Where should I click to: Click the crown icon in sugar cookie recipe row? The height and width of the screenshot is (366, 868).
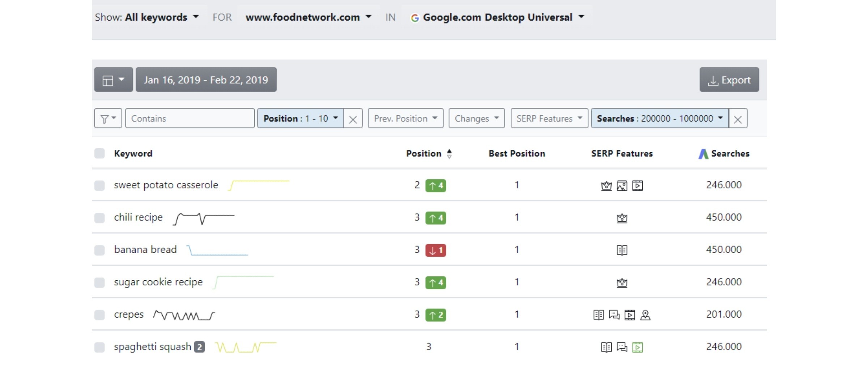[x=622, y=282]
